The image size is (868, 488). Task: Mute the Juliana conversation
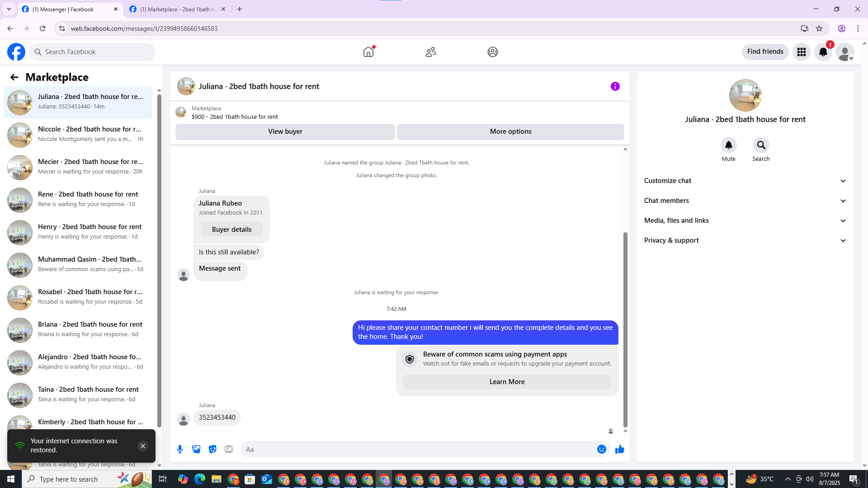[729, 145]
